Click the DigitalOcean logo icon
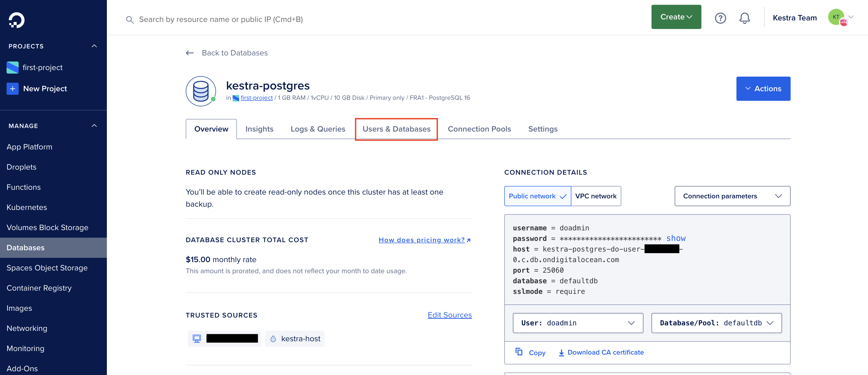Viewport: 868px width, 375px height. pos(16,20)
